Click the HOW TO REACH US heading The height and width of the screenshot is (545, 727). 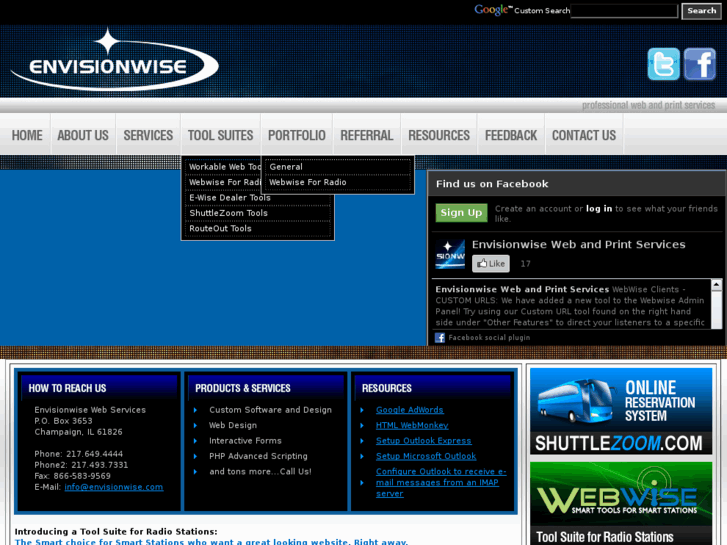(x=67, y=388)
